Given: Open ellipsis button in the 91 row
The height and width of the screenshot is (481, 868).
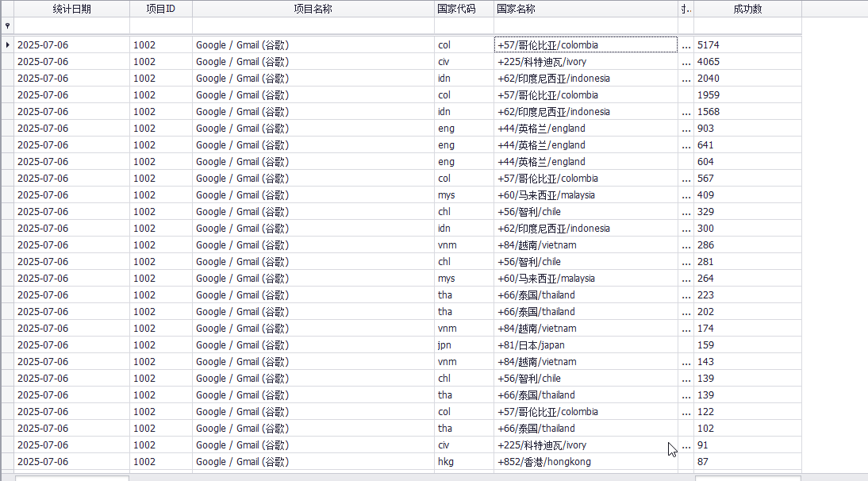Looking at the screenshot, I should point(686,445).
